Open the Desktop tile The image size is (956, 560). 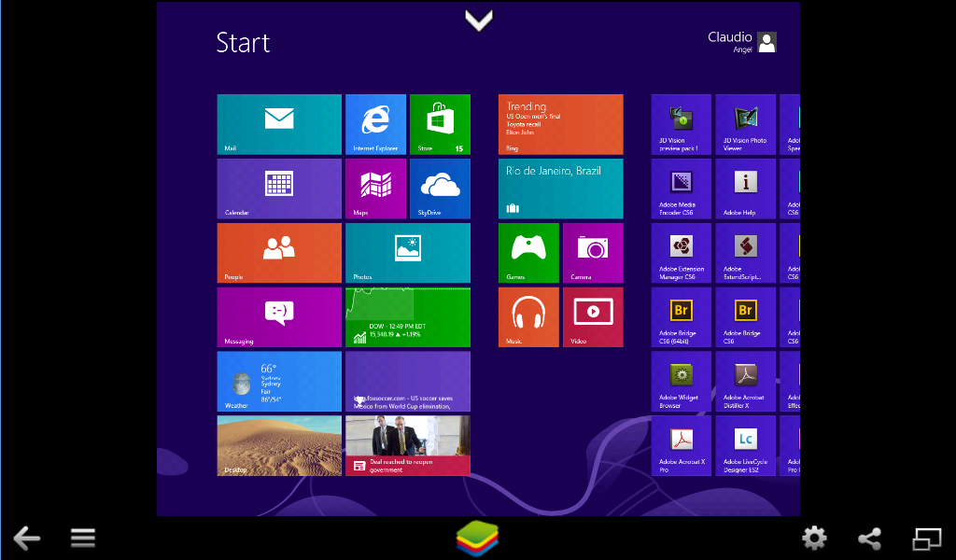coord(279,446)
